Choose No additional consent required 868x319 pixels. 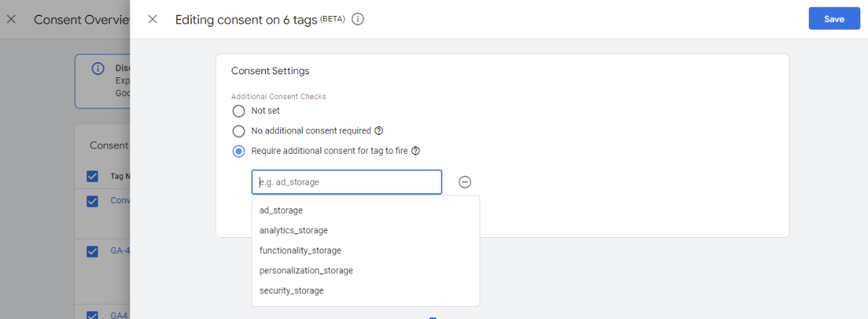(x=239, y=130)
